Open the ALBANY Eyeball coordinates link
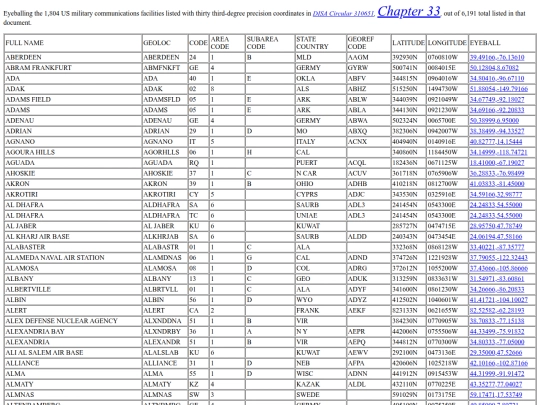The image size is (540, 405). [x=497, y=279]
